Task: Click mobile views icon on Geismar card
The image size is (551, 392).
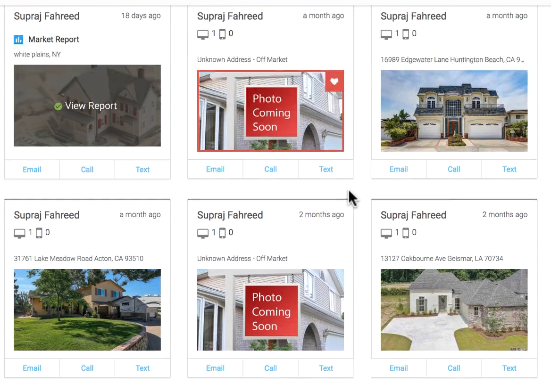Action: point(406,233)
